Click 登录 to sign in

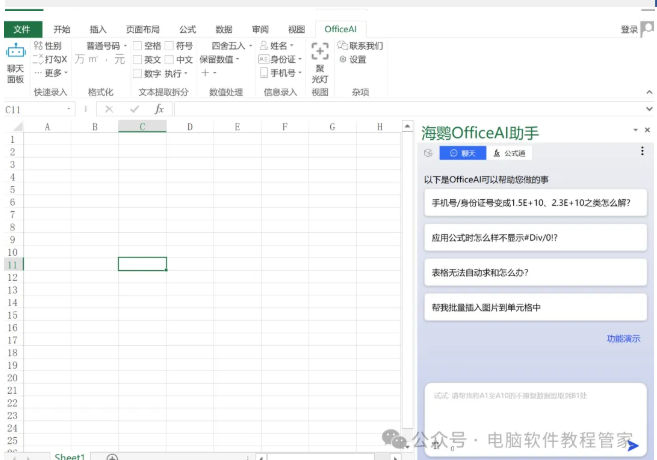click(629, 29)
